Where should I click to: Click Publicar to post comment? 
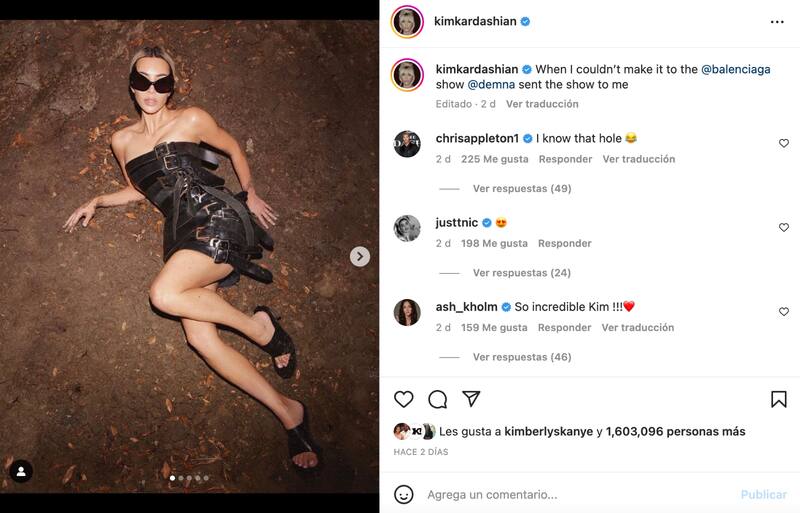[x=763, y=494]
